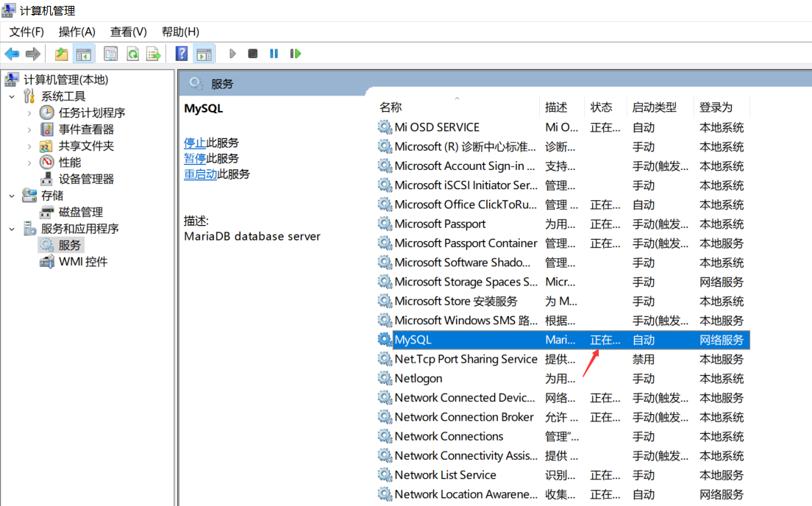The height and width of the screenshot is (506, 812).
Task: Click gear icon beside Microsoft Windows SMS
Action: click(x=384, y=321)
